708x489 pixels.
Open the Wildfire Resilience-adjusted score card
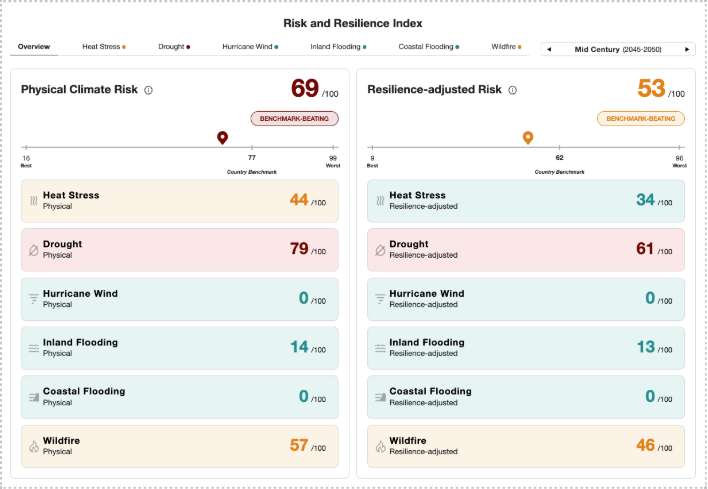(526, 446)
